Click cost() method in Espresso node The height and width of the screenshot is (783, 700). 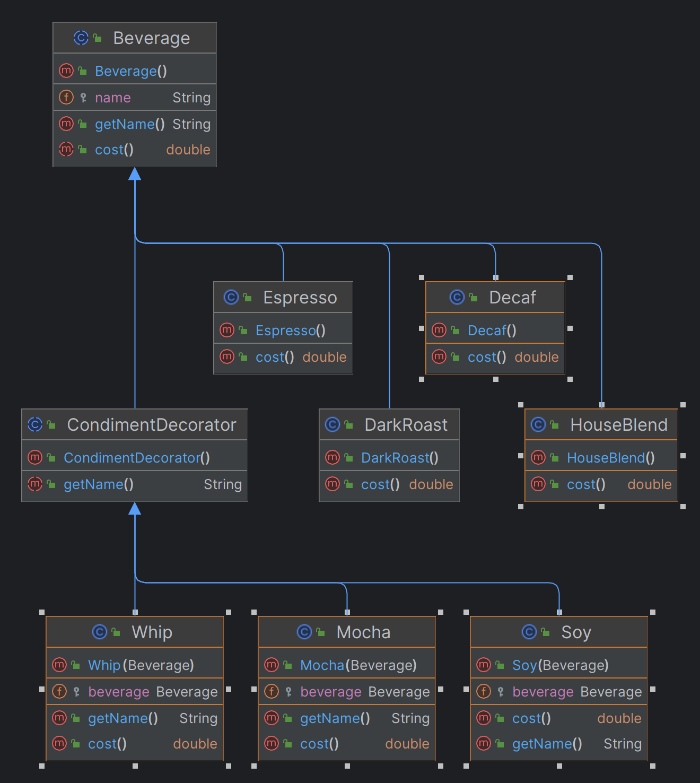(275, 357)
